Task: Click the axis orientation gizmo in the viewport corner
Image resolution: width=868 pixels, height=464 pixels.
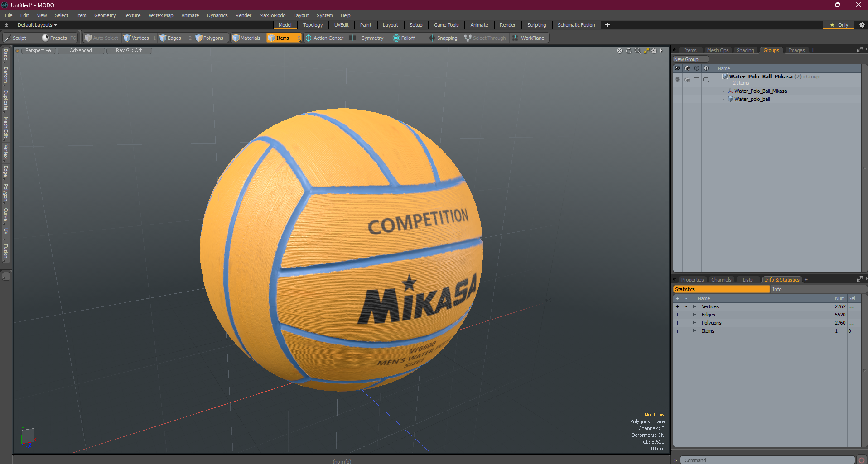Action: 28,437
